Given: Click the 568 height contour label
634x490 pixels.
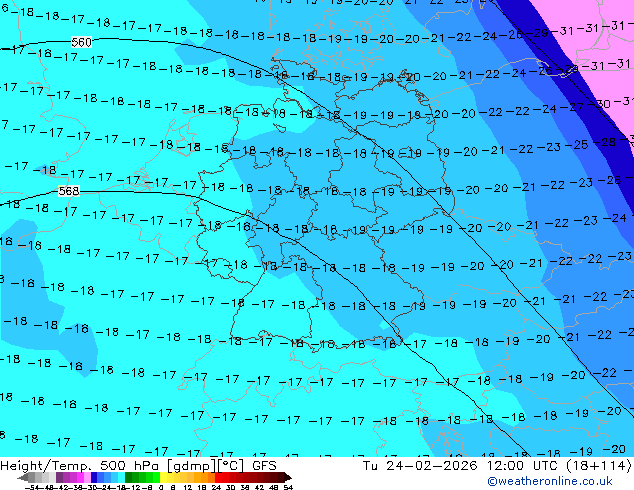Looking at the screenshot, I should coord(69,191).
